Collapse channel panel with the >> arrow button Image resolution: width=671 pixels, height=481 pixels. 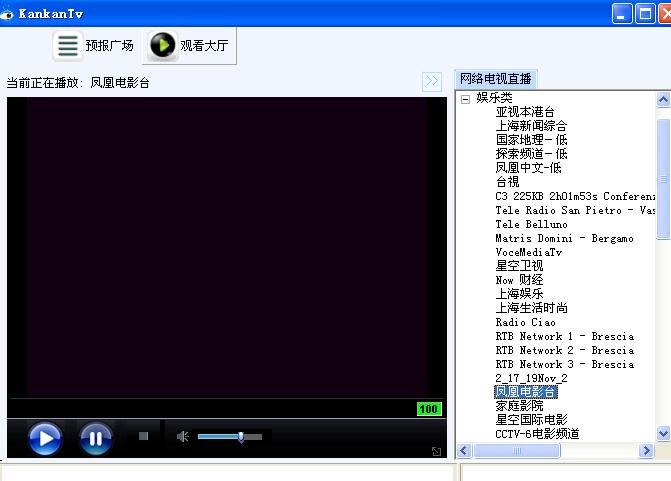click(432, 81)
